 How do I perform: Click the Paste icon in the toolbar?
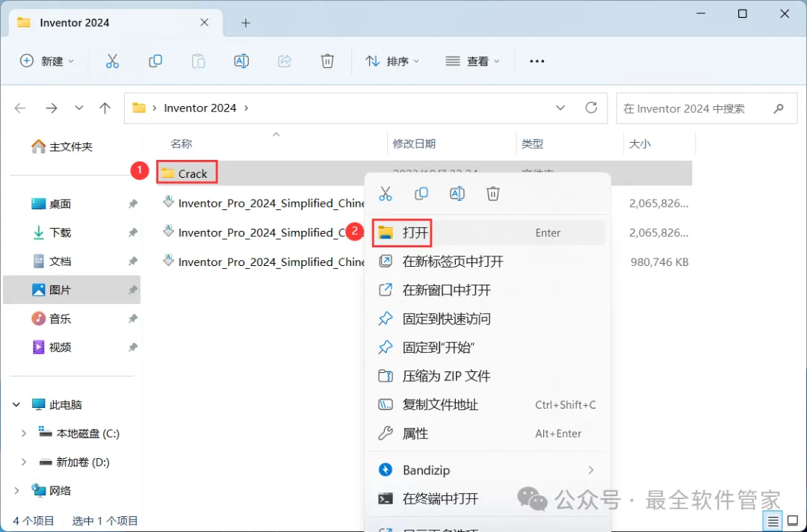coord(198,61)
